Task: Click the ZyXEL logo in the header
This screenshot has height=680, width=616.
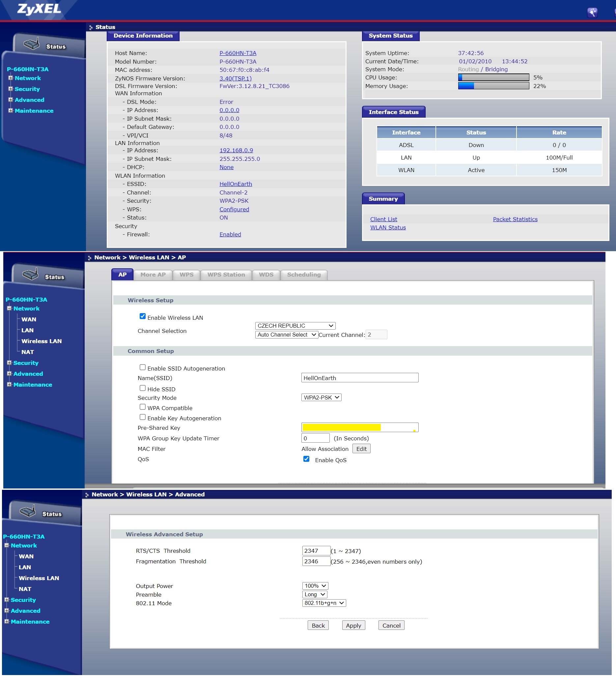Action: pos(39,9)
